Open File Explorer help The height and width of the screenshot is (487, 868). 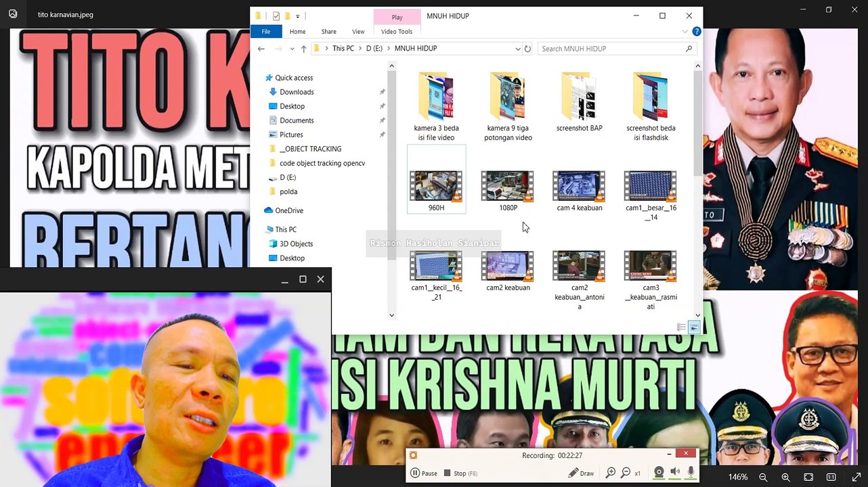click(697, 32)
